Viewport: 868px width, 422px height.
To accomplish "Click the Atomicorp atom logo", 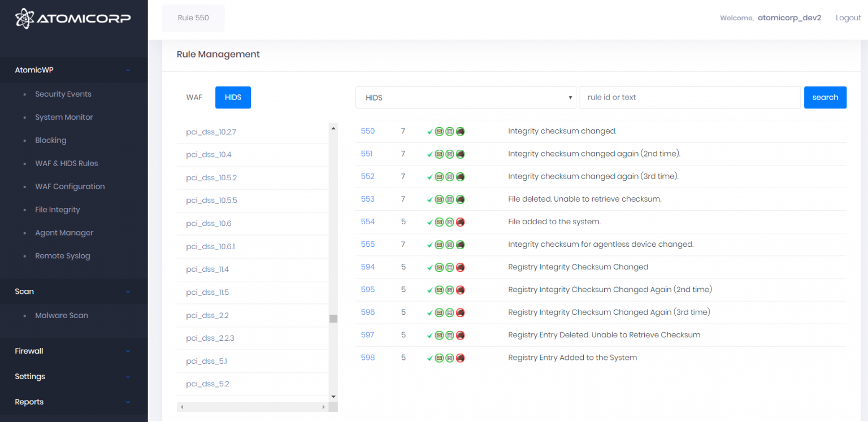I will click(x=25, y=18).
